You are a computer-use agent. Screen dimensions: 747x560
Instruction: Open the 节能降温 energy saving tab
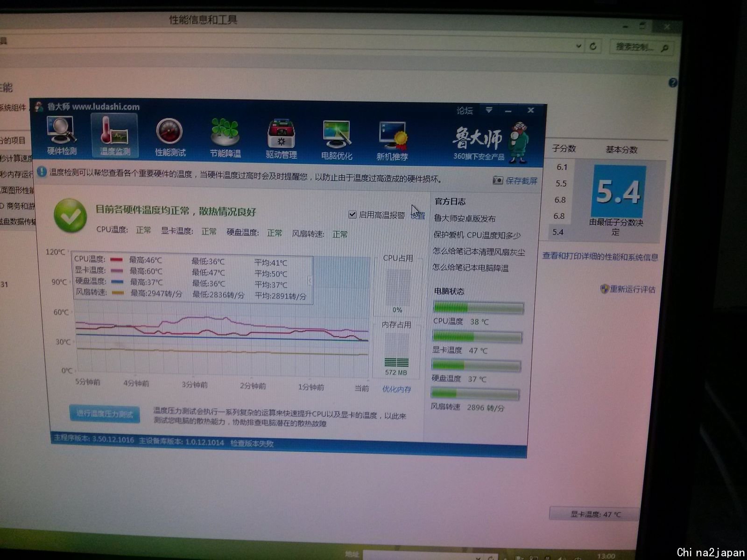[x=225, y=138]
